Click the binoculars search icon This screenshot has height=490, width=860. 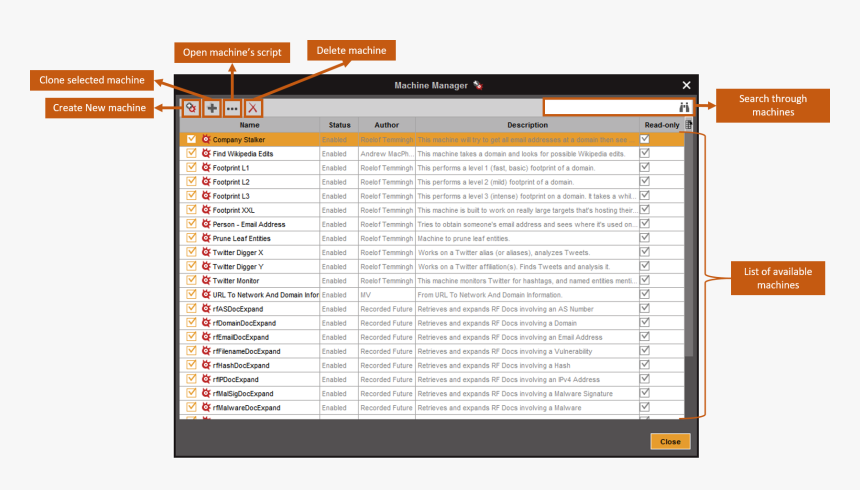pyautogui.click(x=684, y=107)
